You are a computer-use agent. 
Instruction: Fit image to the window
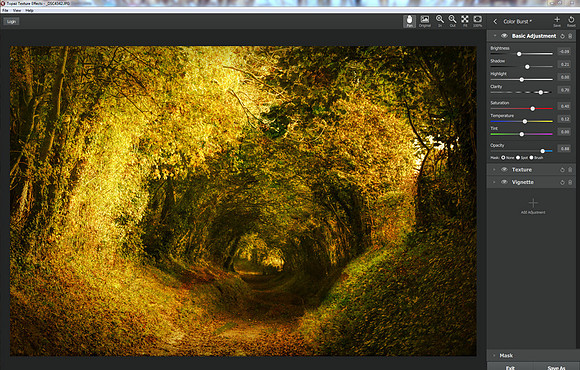click(x=465, y=21)
